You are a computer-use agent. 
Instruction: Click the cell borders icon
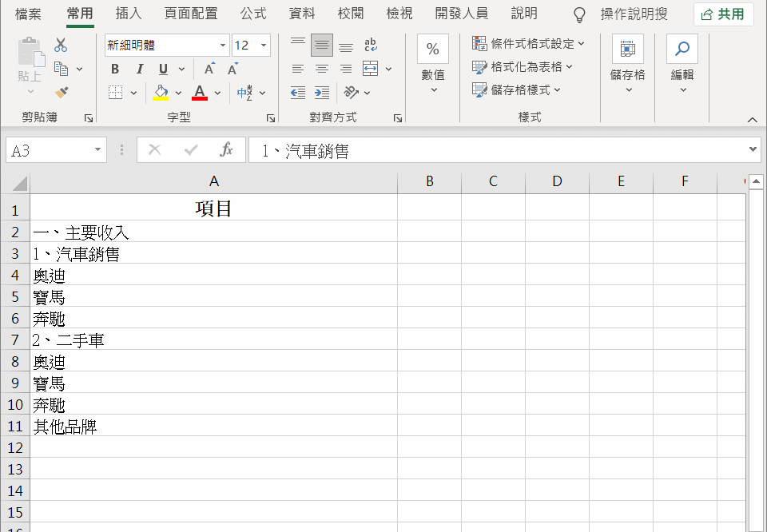click(x=115, y=93)
